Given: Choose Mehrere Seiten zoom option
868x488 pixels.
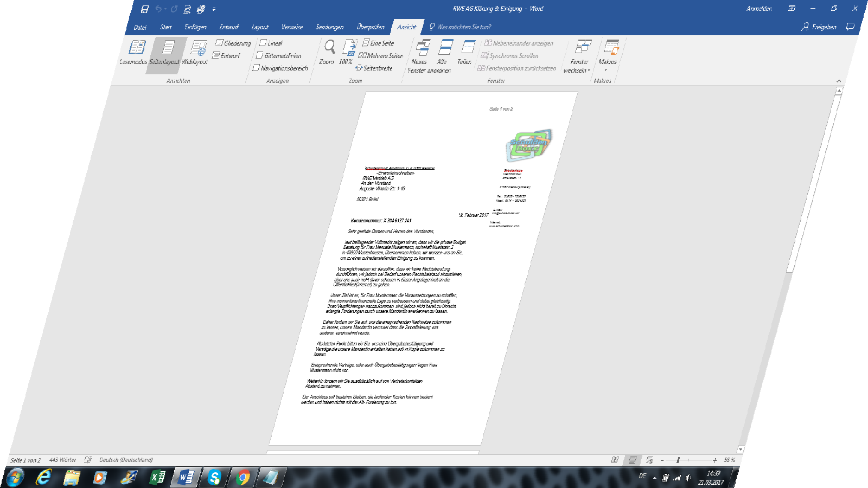Looking at the screenshot, I should coord(381,55).
